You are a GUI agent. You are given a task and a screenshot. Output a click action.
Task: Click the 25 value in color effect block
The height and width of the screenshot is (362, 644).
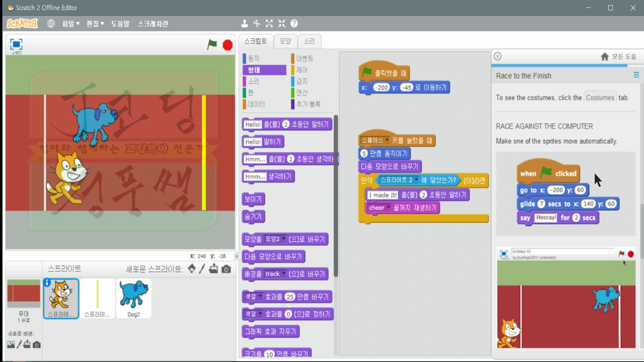pos(289,297)
